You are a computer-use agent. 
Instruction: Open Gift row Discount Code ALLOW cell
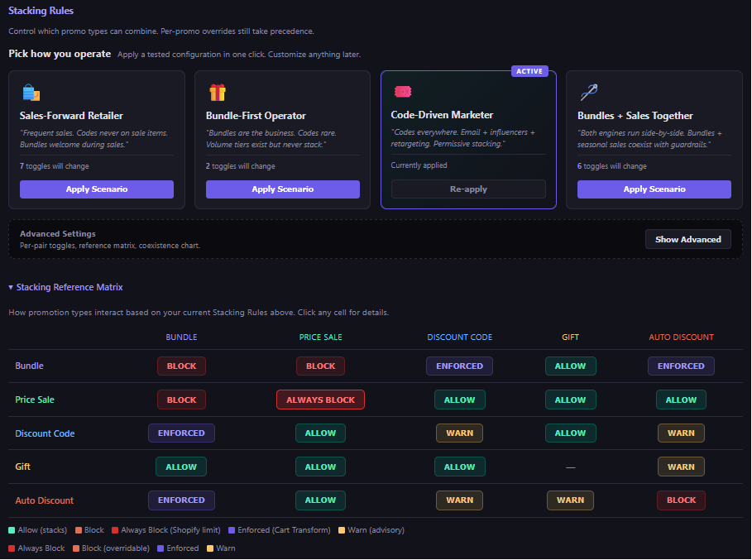pos(459,467)
